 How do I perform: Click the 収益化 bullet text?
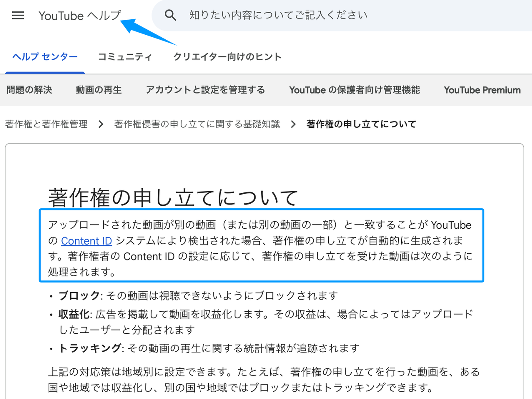click(x=266, y=322)
